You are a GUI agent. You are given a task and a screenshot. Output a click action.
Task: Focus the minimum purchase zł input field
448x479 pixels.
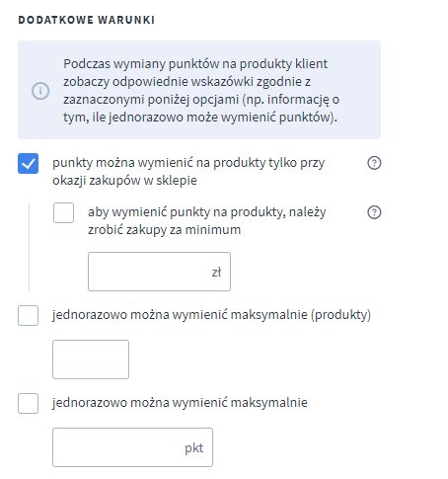[159, 272]
